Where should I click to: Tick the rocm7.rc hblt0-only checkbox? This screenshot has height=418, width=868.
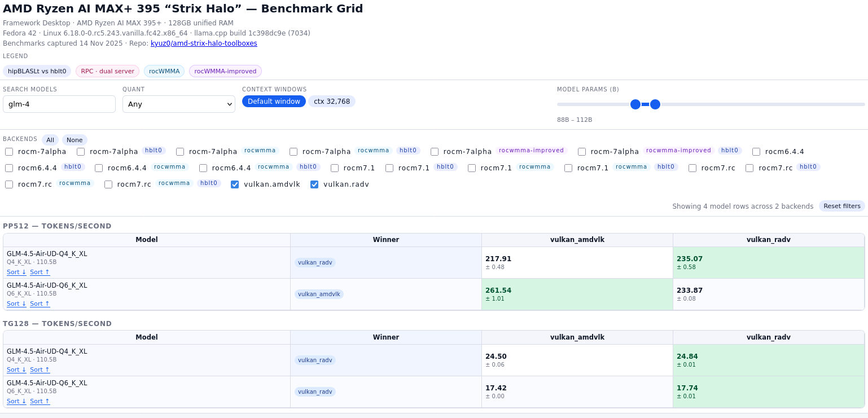coord(749,168)
